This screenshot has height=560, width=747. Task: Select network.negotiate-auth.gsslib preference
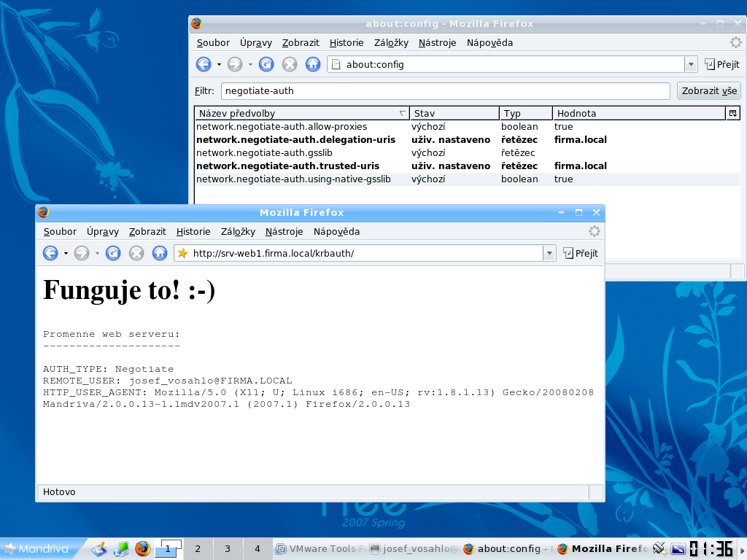[x=468, y=153]
